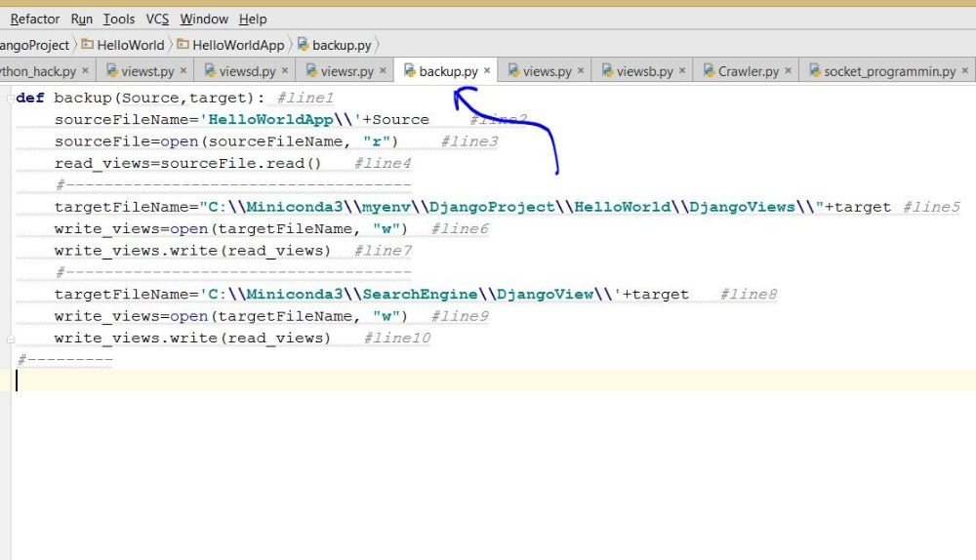Switch to the Crawler.py tab
This screenshot has width=976, height=560.
[746, 71]
